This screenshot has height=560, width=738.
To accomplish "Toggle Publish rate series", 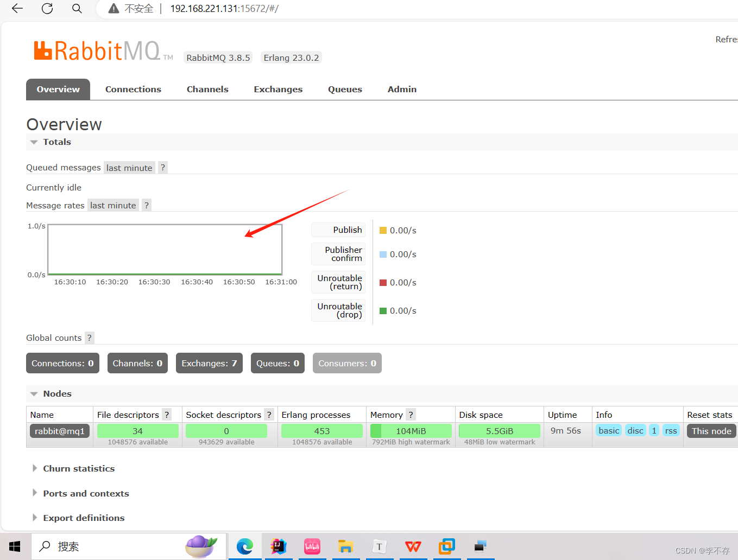I will pos(338,230).
